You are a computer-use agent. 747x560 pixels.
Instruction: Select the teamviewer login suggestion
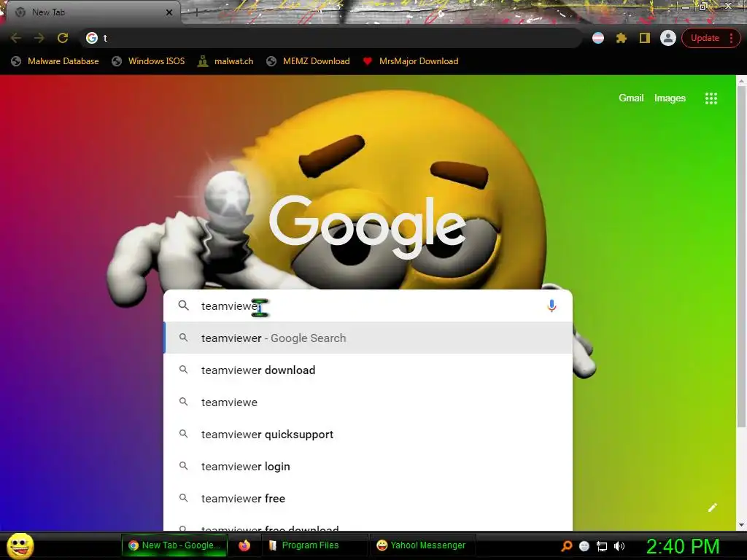click(368, 466)
